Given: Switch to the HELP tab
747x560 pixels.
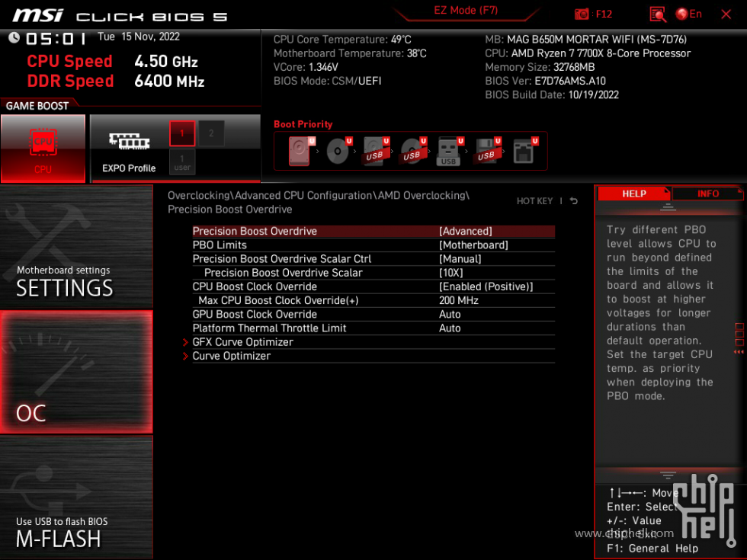Looking at the screenshot, I should [x=633, y=194].
